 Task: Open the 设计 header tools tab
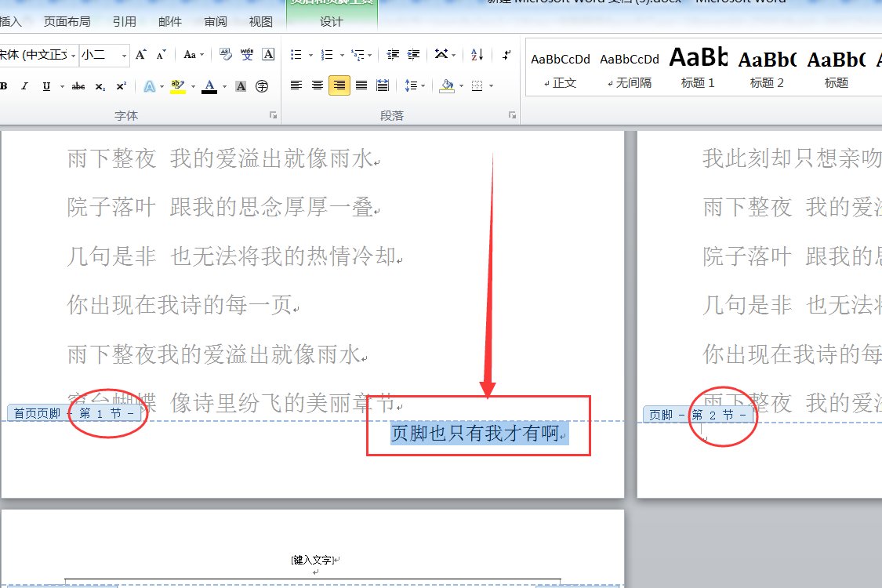(329, 22)
